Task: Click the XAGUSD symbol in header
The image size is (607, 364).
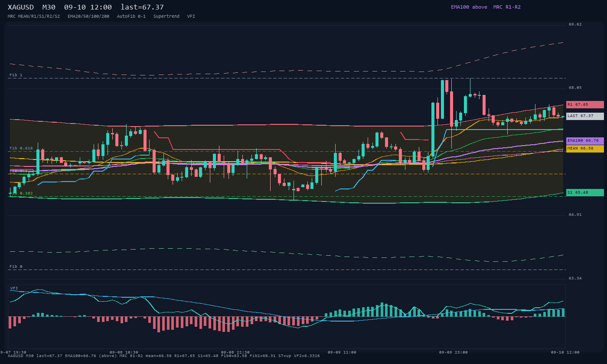Action: [21, 7]
